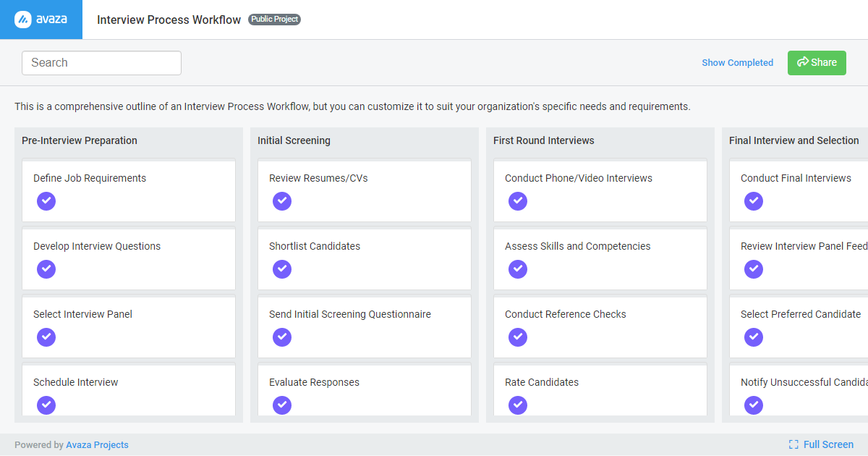
Task: Click the checkmark icon on Develop Interview Questions
Action: click(x=46, y=269)
